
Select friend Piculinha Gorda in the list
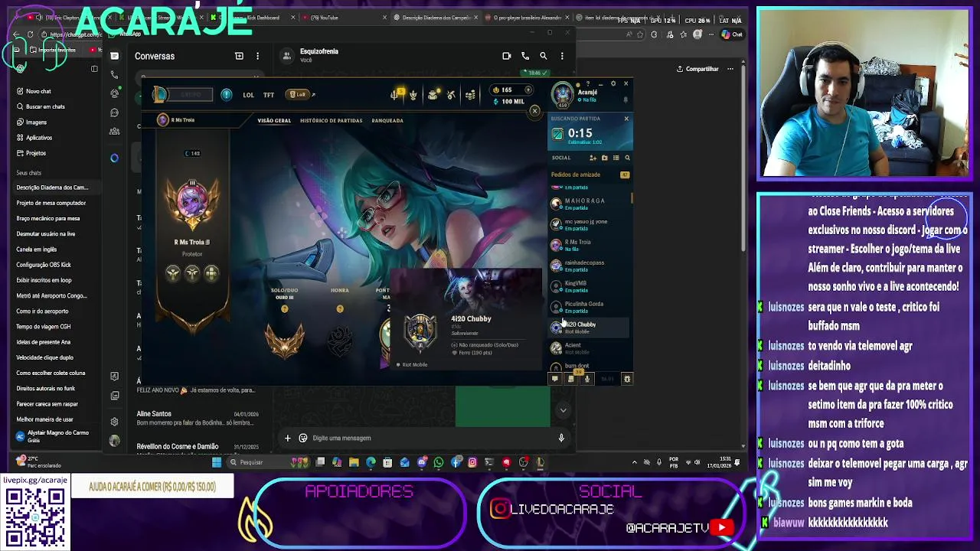(x=590, y=307)
